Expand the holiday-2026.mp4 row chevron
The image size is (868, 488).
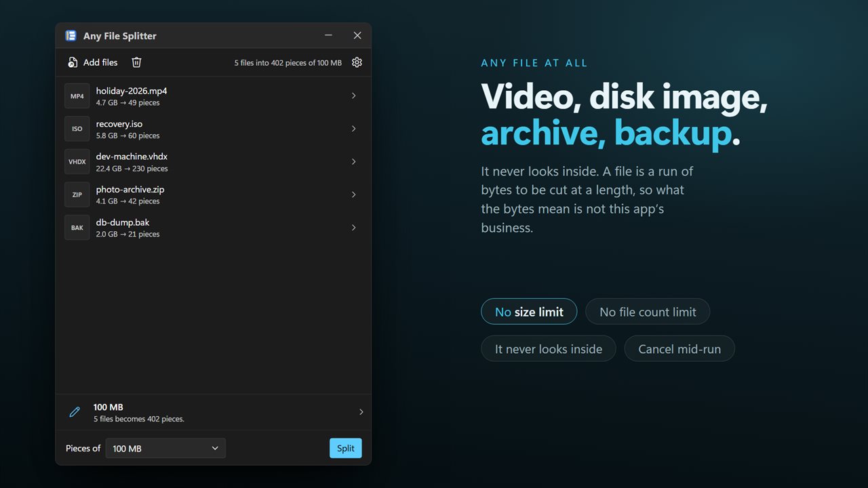[x=353, y=96]
